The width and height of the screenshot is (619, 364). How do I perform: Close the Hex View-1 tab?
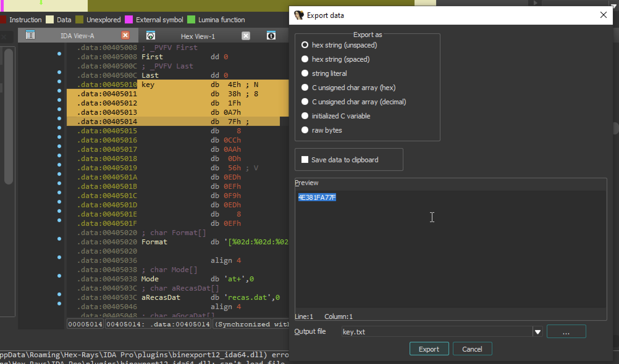tap(246, 36)
